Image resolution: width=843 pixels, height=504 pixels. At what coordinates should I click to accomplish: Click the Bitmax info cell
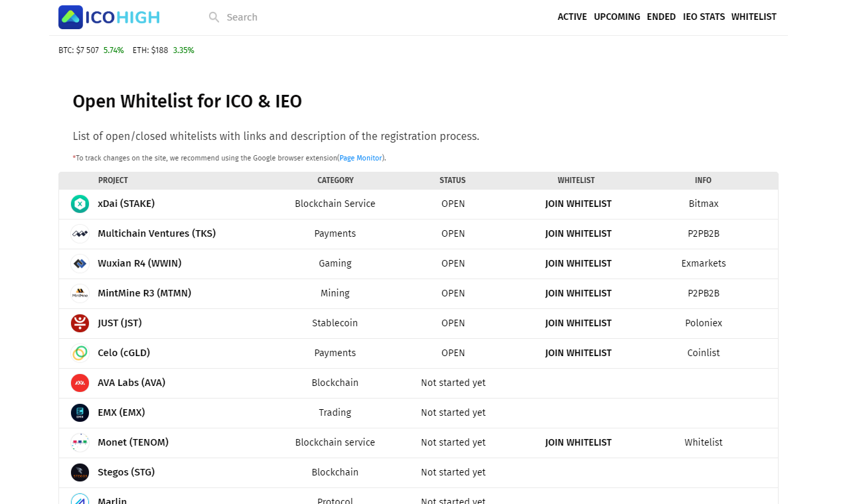(x=704, y=204)
